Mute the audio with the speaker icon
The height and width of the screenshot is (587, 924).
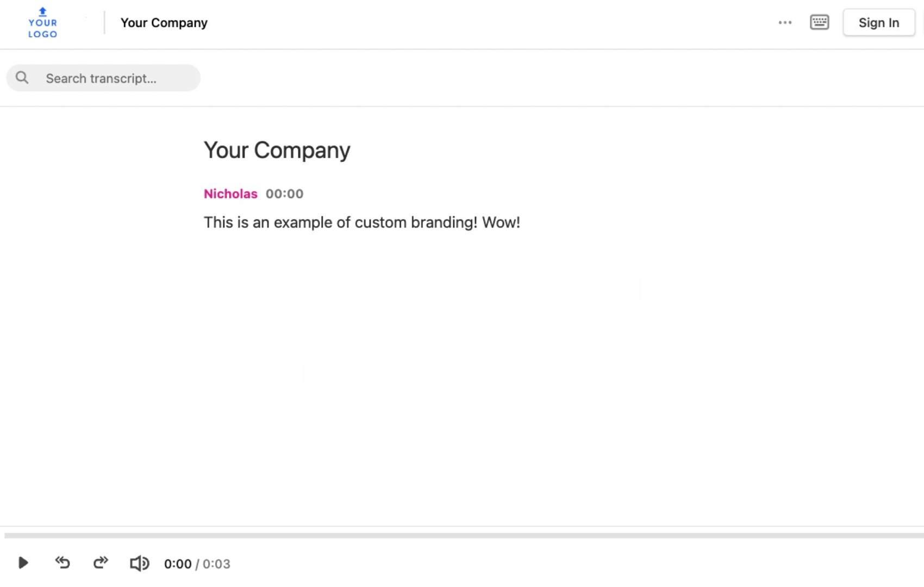click(139, 563)
